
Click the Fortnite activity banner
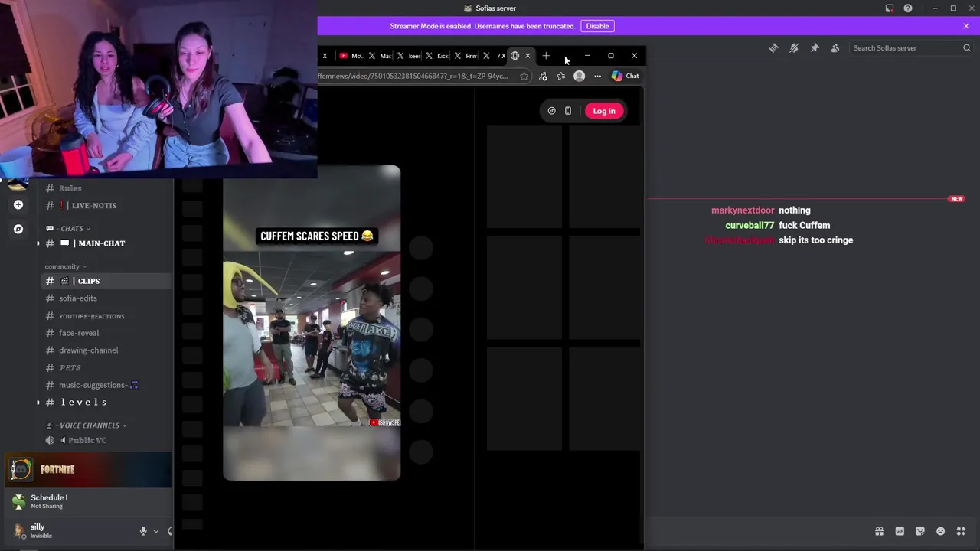pos(89,469)
